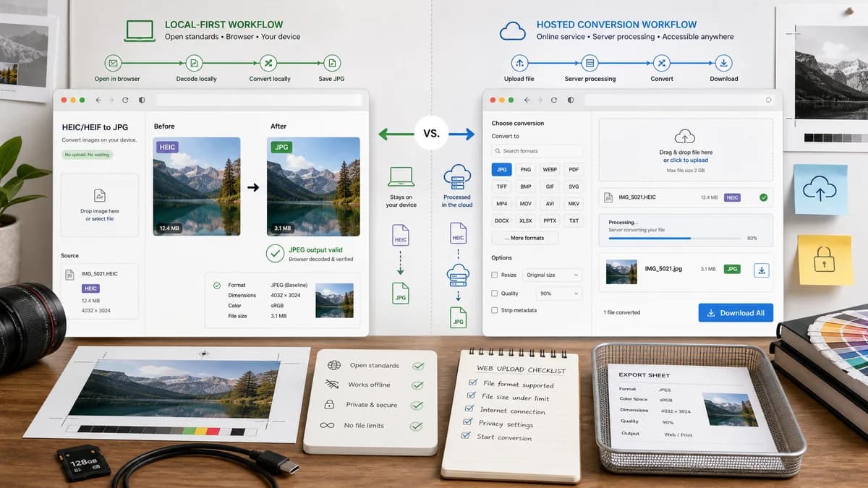Screen dimensions: 868x488
Task: Enable the Resize checkbox
Action: tap(495, 275)
